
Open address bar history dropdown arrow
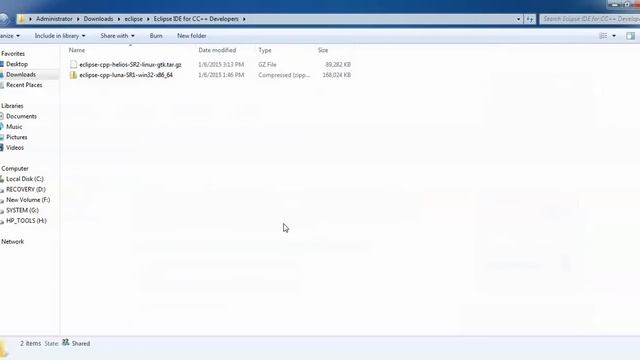[518, 19]
